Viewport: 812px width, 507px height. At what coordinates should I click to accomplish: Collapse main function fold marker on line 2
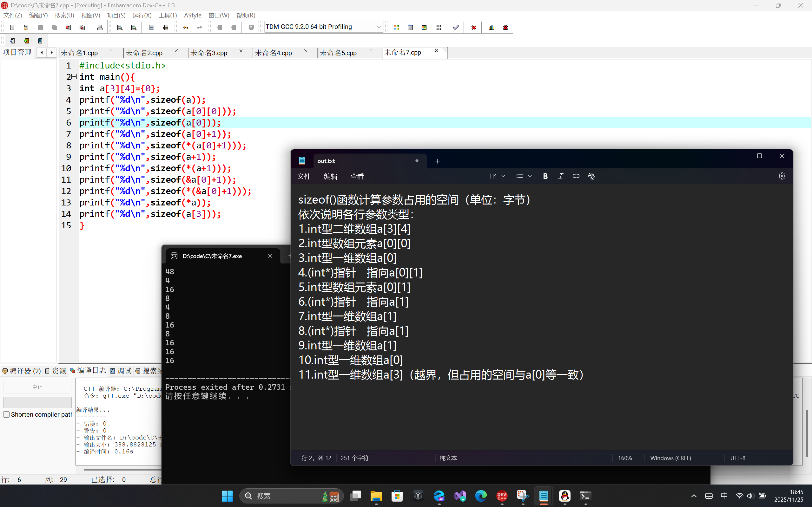(x=75, y=76)
